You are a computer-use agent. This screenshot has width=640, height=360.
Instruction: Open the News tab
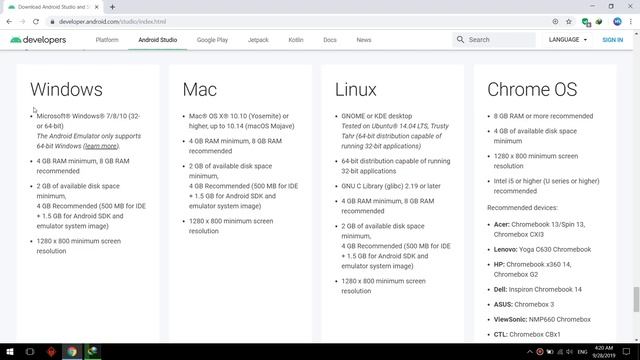click(364, 40)
